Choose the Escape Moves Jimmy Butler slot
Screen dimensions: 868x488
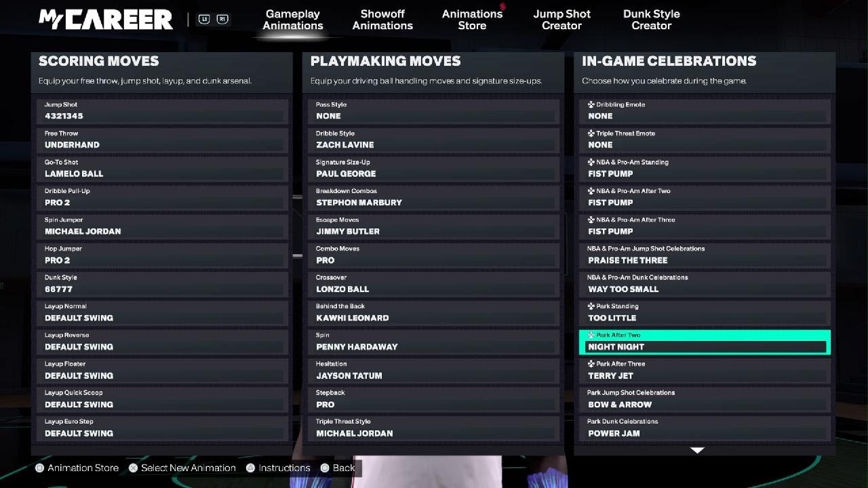(x=434, y=226)
